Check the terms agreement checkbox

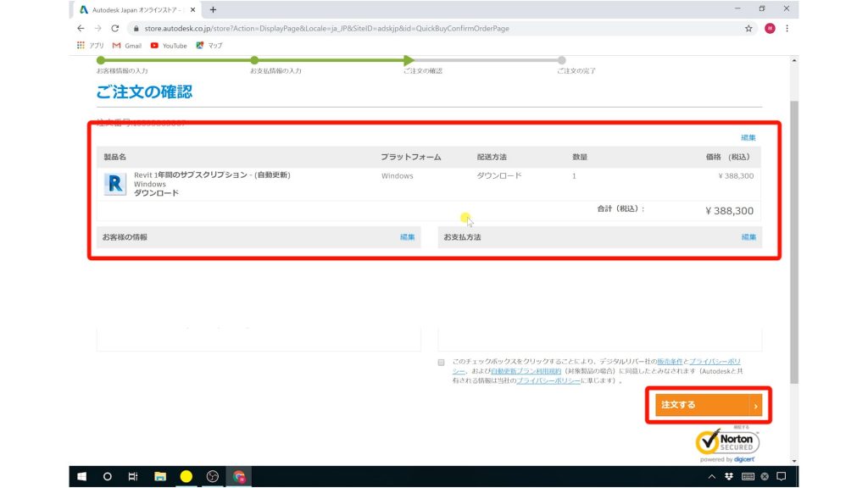click(x=441, y=363)
